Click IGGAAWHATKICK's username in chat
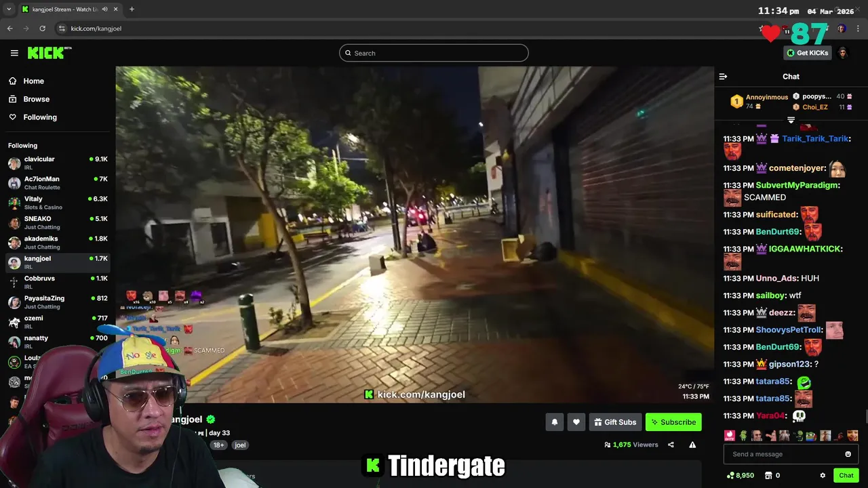Screen dimensions: 868x488 tap(805, 249)
